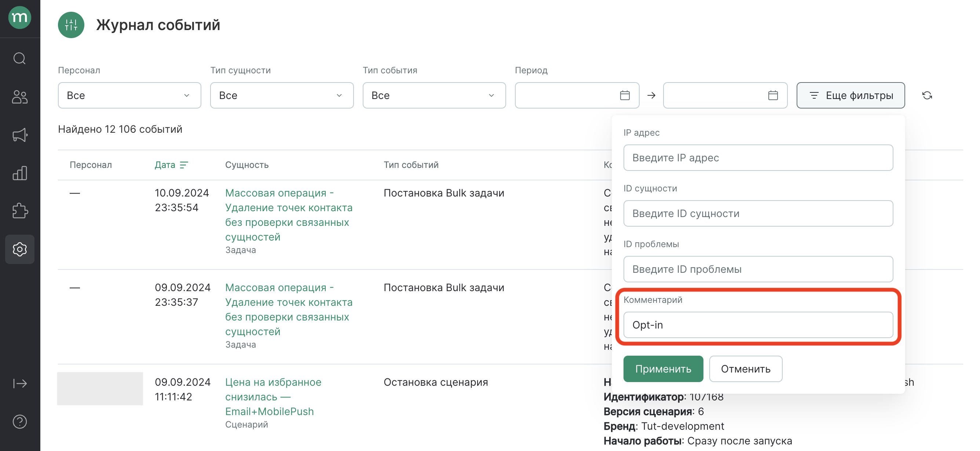Image resolution: width=980 pixels, height=451 pixels.
Task: Focus the IP адрес input field
Action: coord(758,158)
